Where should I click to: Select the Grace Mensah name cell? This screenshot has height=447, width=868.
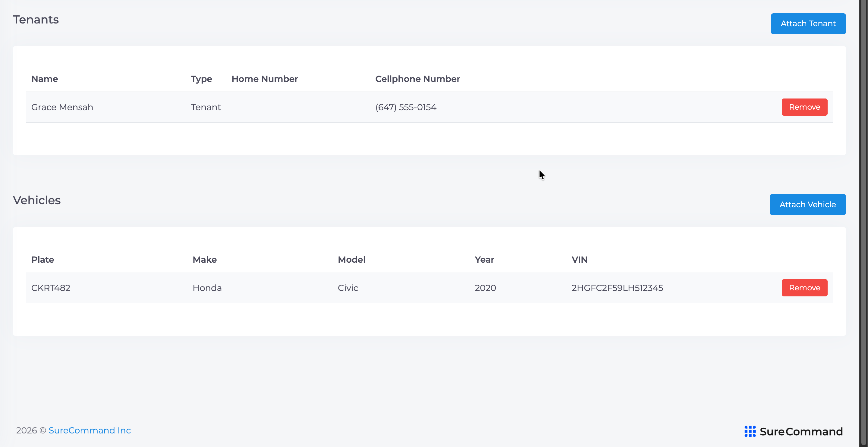(62, 107)
